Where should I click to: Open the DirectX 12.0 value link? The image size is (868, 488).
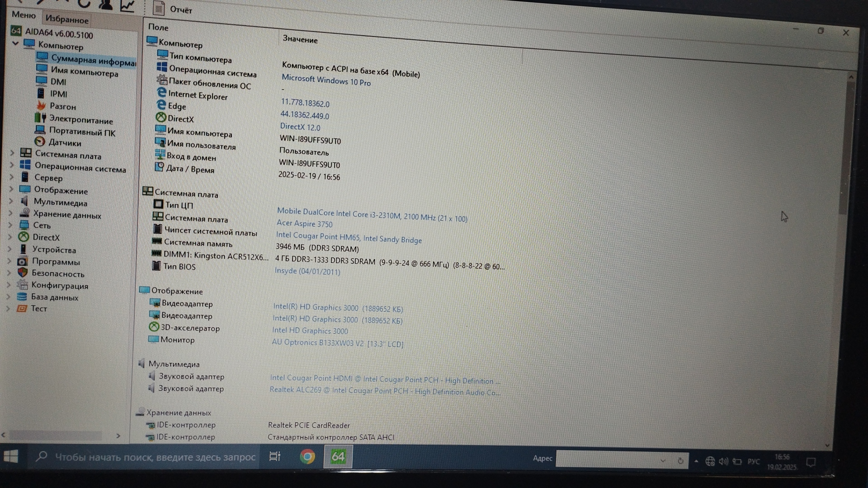tap(300, 127)
